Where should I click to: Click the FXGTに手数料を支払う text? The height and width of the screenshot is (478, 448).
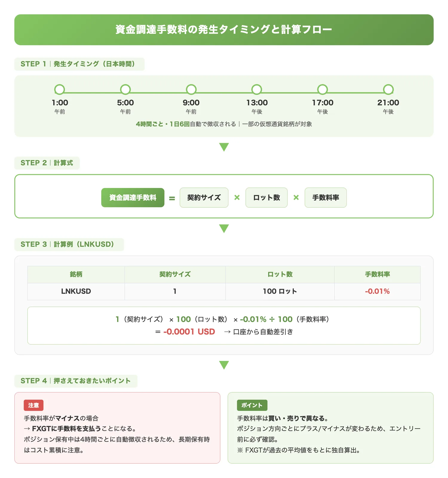point(67,429)
